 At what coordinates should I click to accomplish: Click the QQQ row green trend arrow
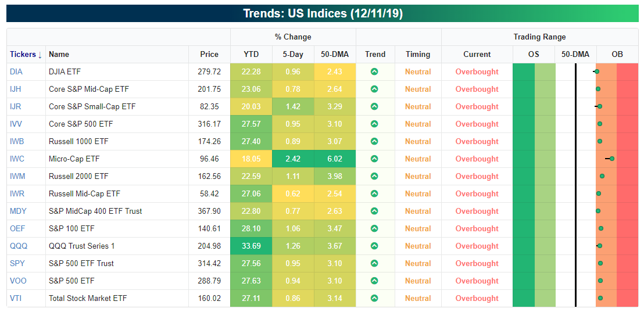[x=375, y=246]
